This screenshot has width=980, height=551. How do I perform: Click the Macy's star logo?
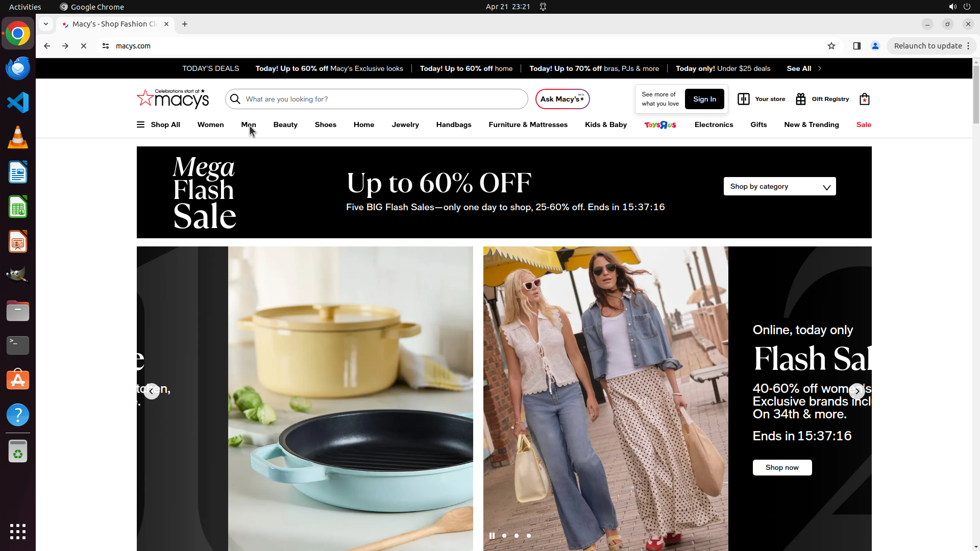pos(145,98)
